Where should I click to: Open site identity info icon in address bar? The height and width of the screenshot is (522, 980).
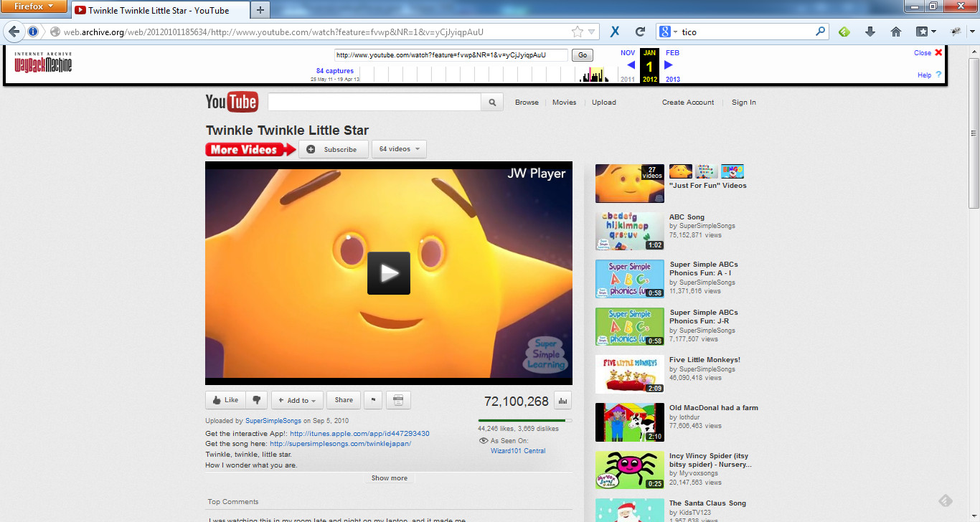click(33, 32)
